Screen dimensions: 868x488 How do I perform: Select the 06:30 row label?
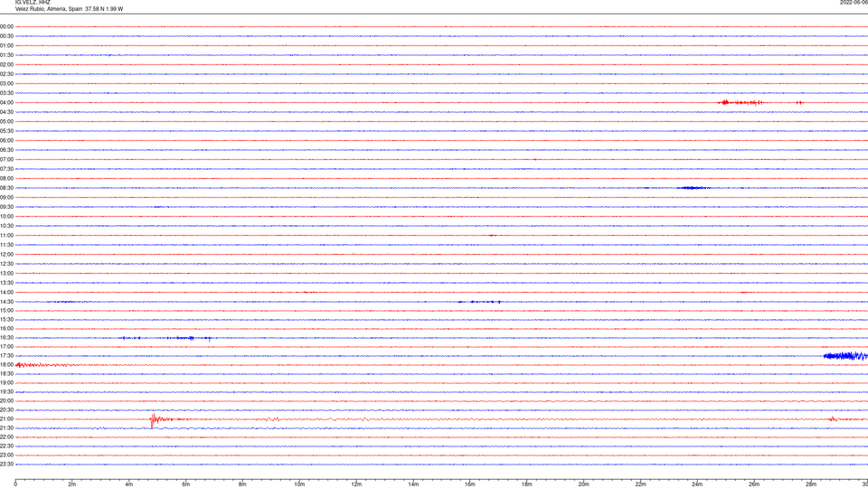click(7, 150)
